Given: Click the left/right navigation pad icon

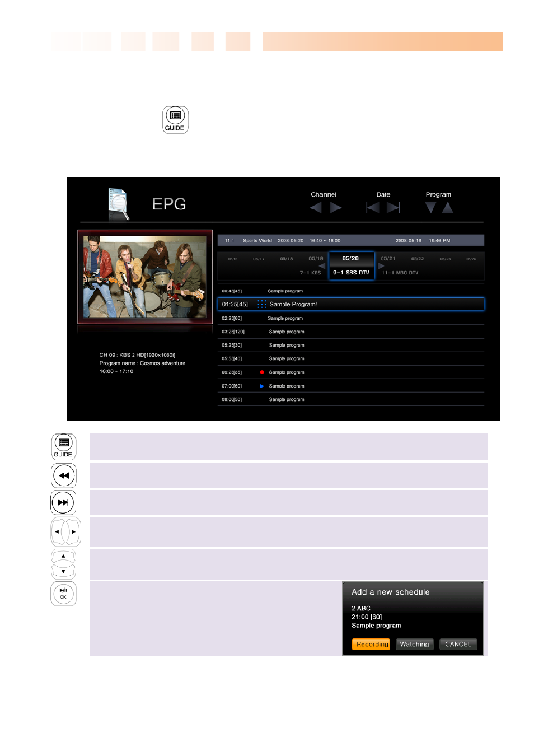Looking at the screenshot, I should pyautogui.click(x=66, y=531).
